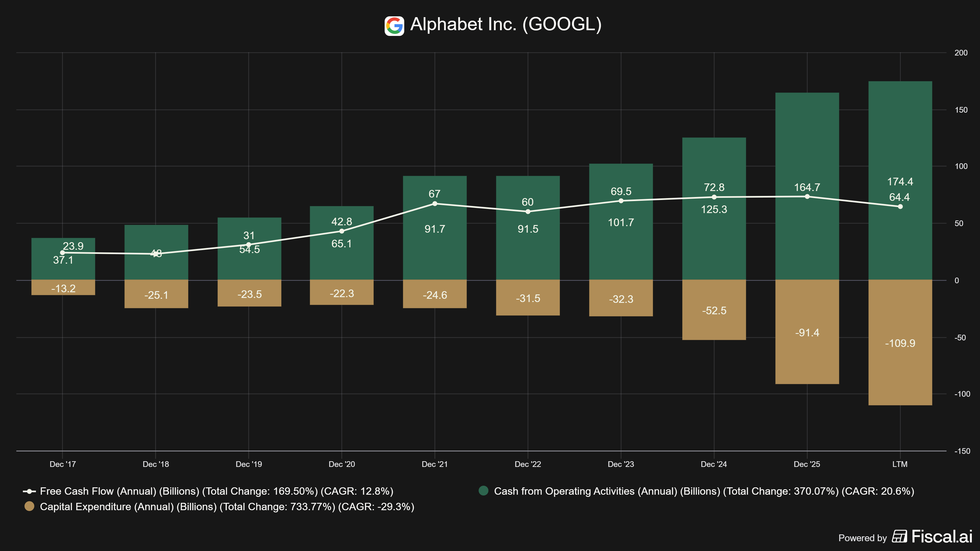Open the Fiscal.ai wordmark link
The height and width of the screenshot is (551, 980).
(x=942, y=537)
